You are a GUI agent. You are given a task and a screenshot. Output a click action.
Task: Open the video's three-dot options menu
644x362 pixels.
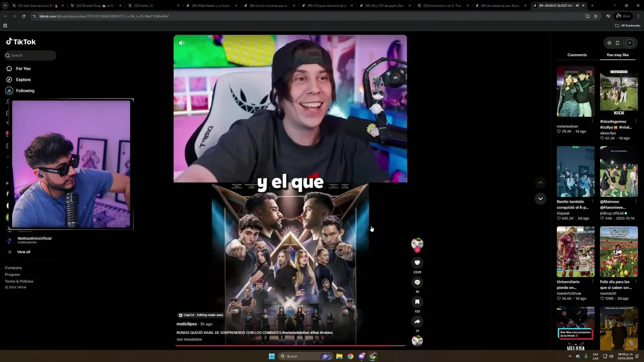pyautogui.click(x=399, y=43)
